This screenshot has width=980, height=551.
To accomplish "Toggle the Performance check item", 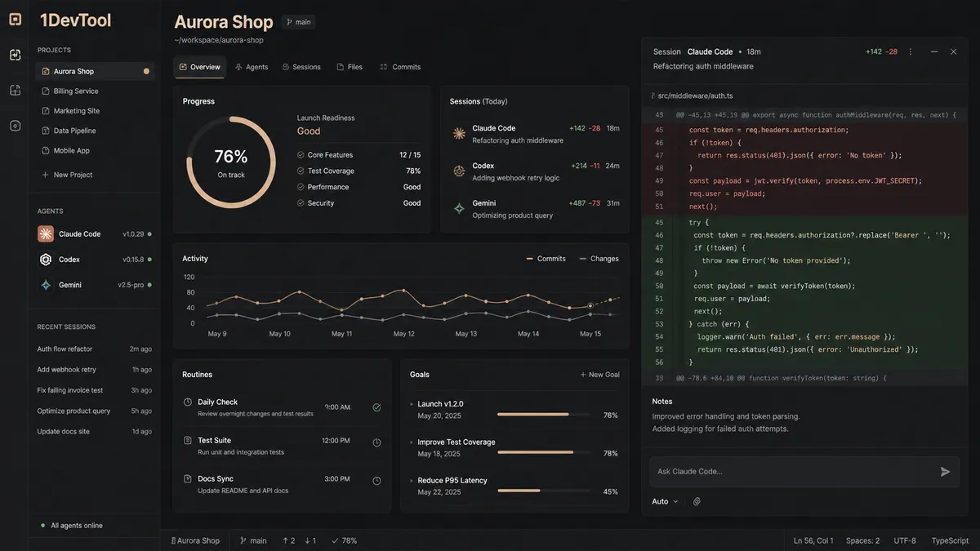I will (301, 187).
